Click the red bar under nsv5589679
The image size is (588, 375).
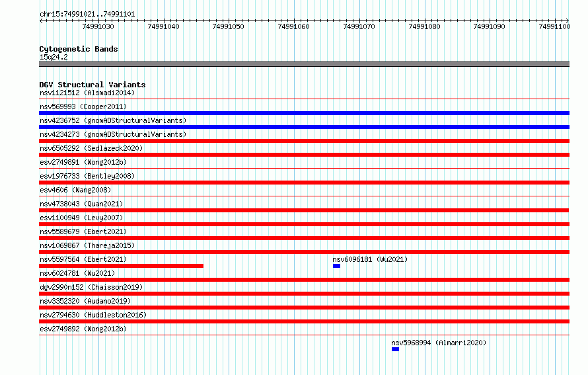point(304,238)
